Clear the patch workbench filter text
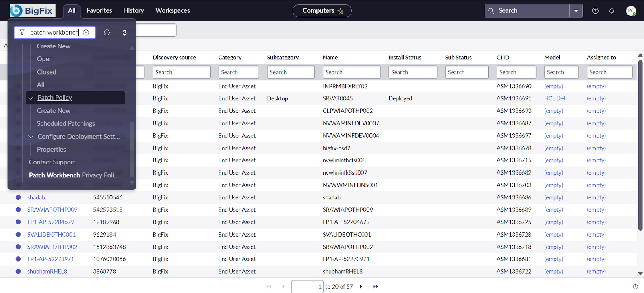Viewport: 644px width, 293px height. click(x=86, y=33)
